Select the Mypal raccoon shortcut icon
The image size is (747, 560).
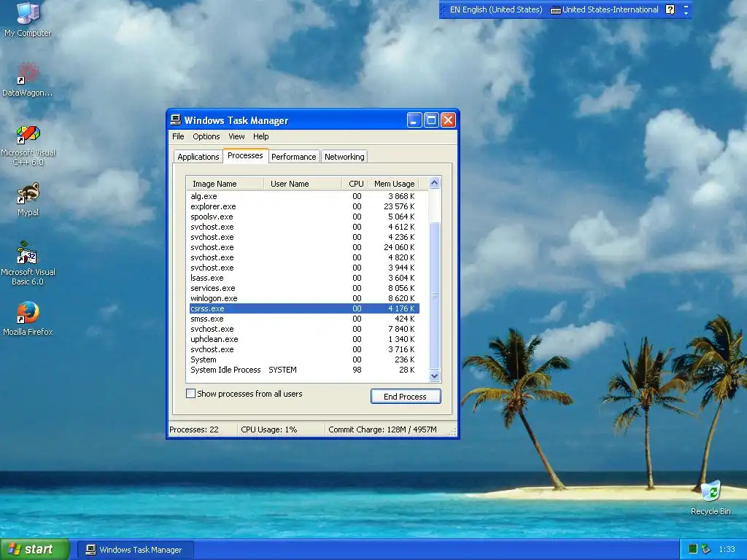tap(28, 192)
